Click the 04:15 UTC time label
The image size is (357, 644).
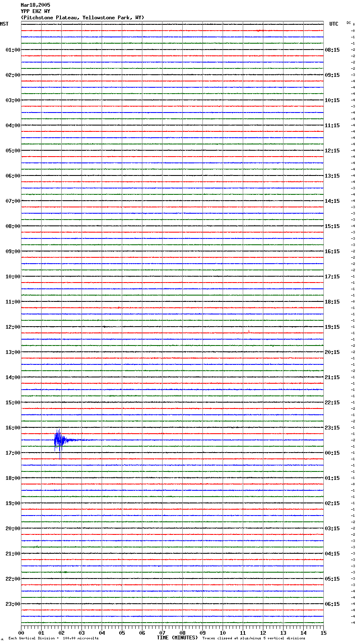click(x=332, y=554)
